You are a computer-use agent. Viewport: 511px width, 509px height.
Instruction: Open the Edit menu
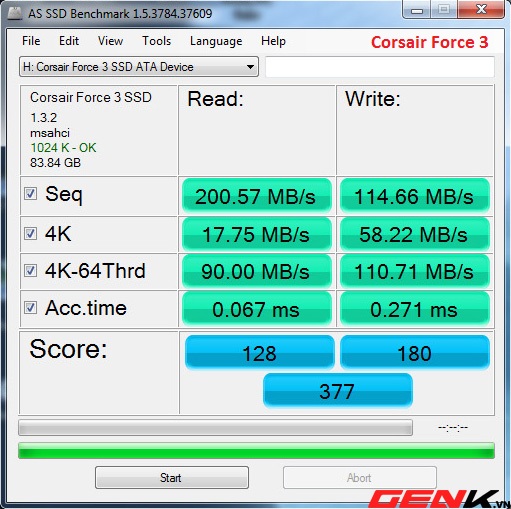69,41
